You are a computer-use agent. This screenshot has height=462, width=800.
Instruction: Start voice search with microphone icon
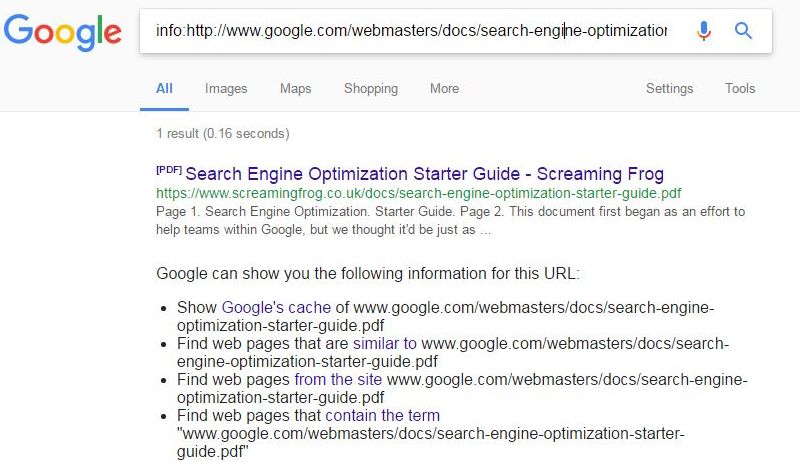click(704, 31)
